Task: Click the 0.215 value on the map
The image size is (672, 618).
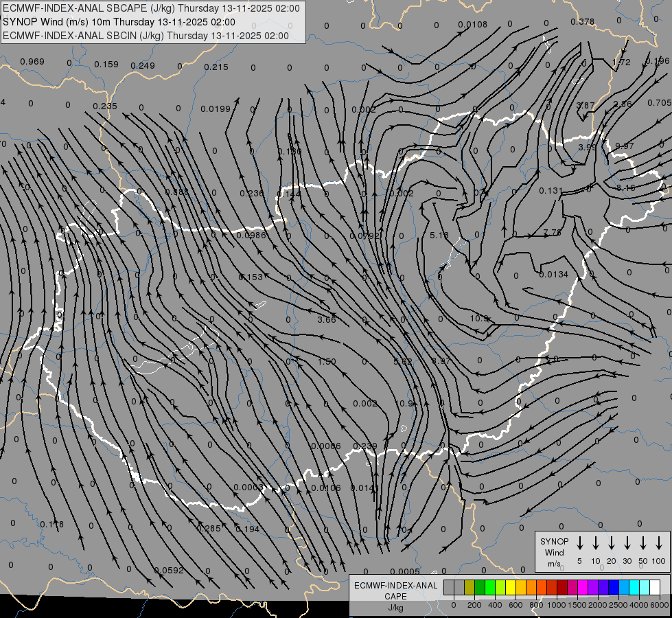Action: [216, 67]
